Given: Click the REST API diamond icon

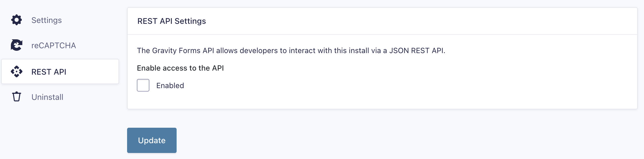Looking at the screenshot, I should (17, 72).
